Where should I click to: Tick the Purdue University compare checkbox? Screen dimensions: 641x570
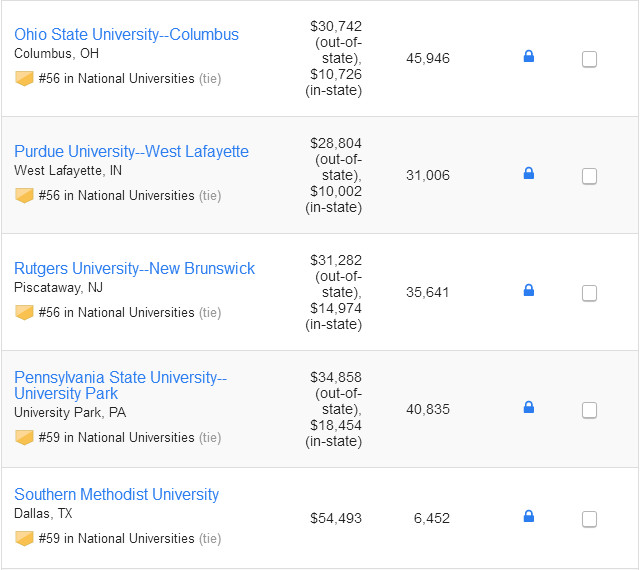pos(589,176)
